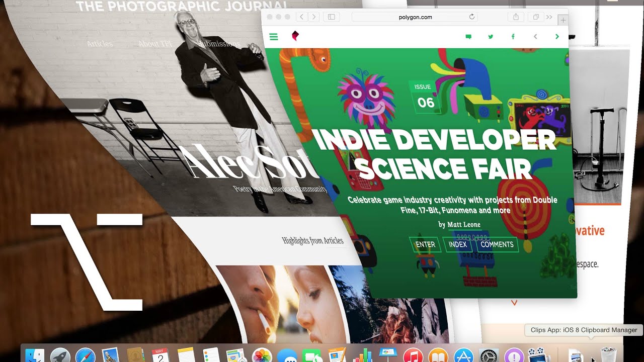The width and height of the screenshot is (644, 362).
Task: Click the INDEX button on Polygon
Action: [457, 245]
